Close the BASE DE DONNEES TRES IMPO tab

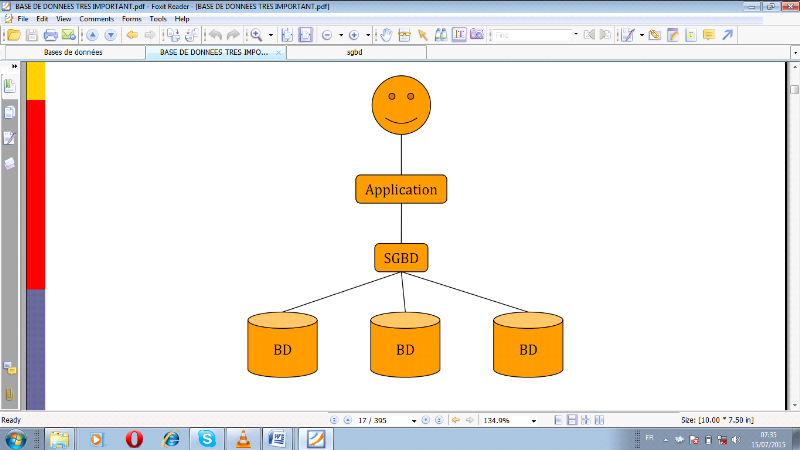click(x=278, y=52)
